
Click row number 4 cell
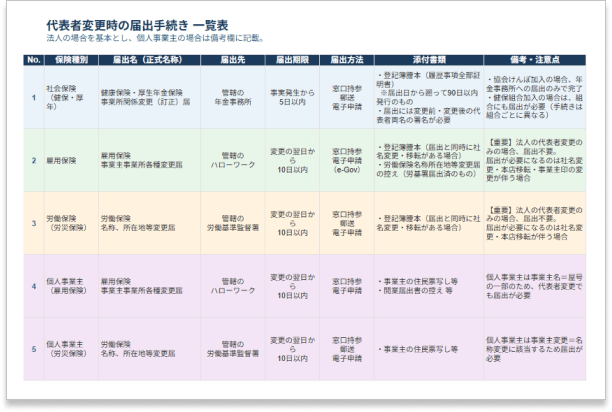(x=34, y=286)
